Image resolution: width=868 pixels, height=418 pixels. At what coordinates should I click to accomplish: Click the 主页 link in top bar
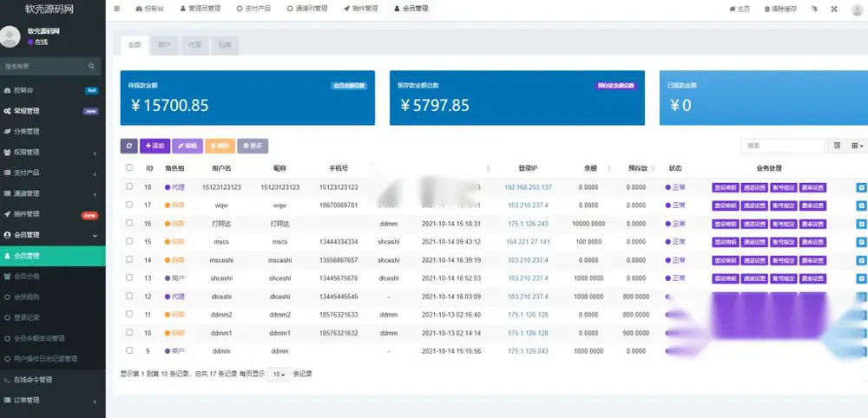pos(740,9)
